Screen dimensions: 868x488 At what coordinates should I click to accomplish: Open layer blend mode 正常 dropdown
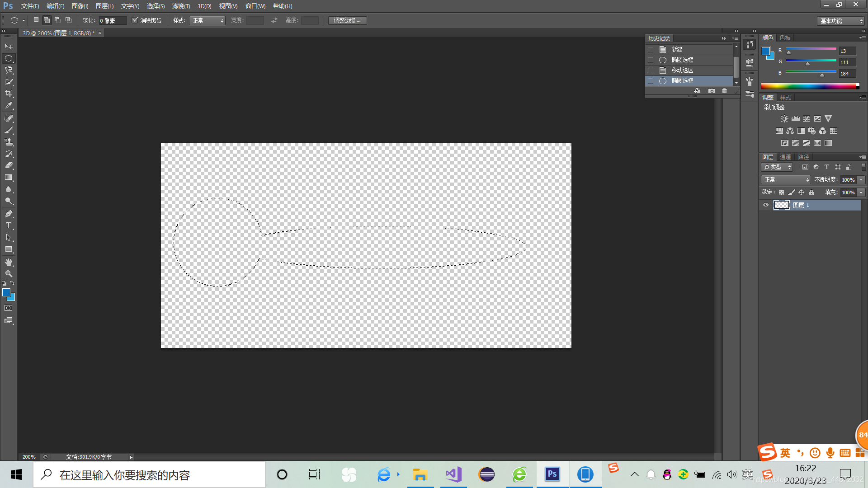pos(786,180)
